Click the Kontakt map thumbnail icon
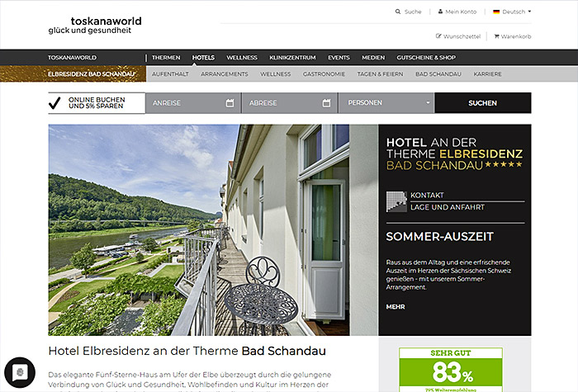 click(396, 201)
